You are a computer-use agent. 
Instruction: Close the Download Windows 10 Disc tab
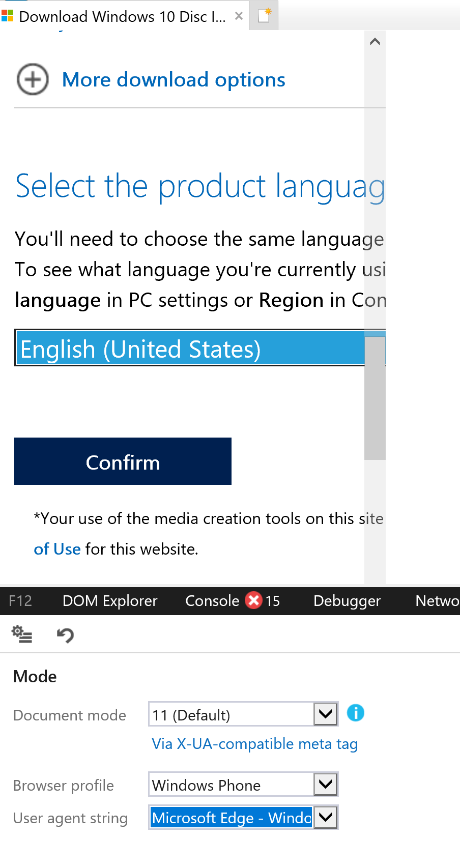239,16
